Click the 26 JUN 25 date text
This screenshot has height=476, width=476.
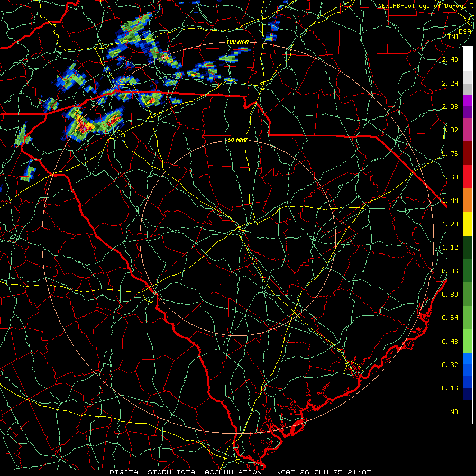tap(322, 472)
